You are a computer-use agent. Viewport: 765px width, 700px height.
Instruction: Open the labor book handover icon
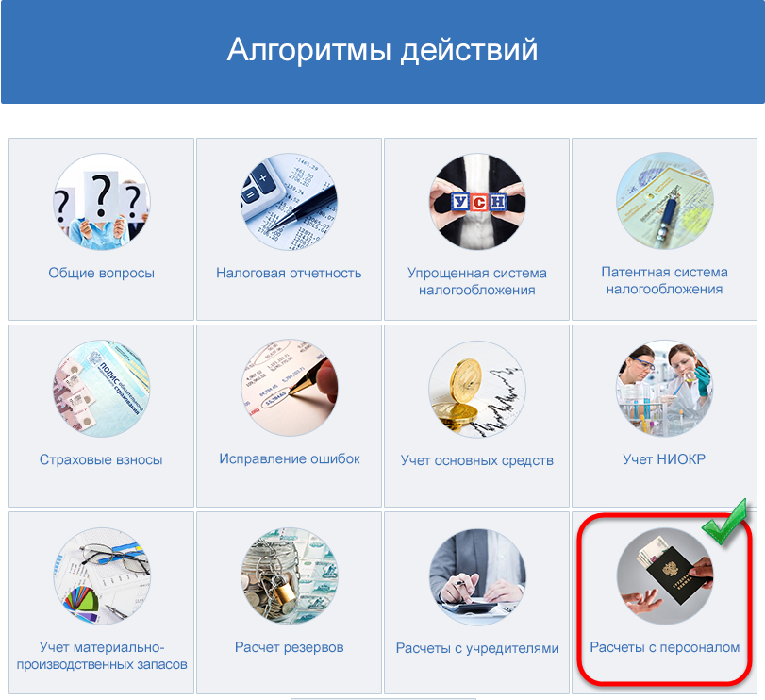point(664,576)
